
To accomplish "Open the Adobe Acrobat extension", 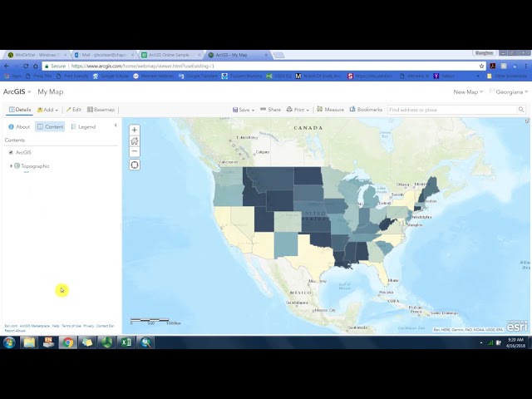I will pyautogui.click(x=493, y=66).
